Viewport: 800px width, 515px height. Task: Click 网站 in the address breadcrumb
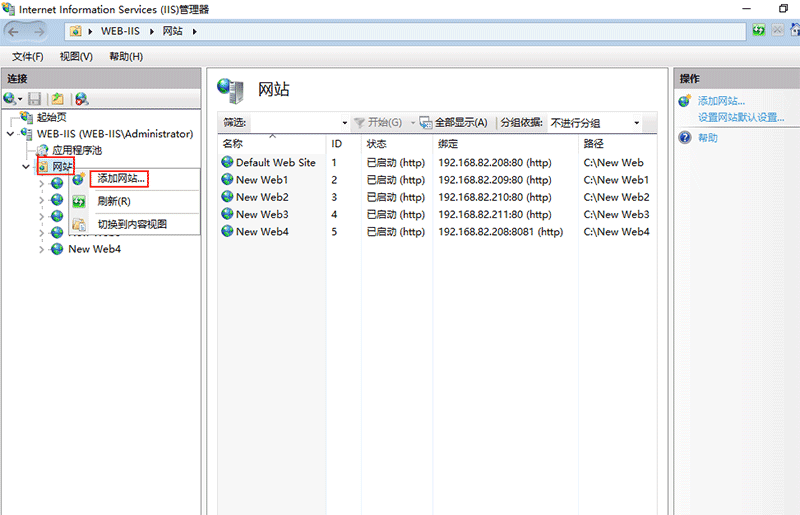[x=172, y=31]
